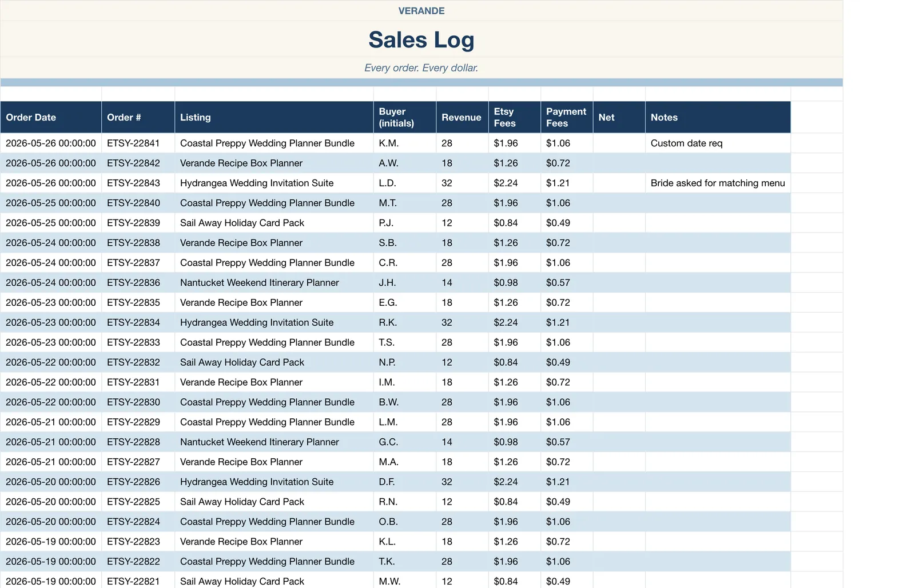Click buyer initials K.M.

click(405, 143)
